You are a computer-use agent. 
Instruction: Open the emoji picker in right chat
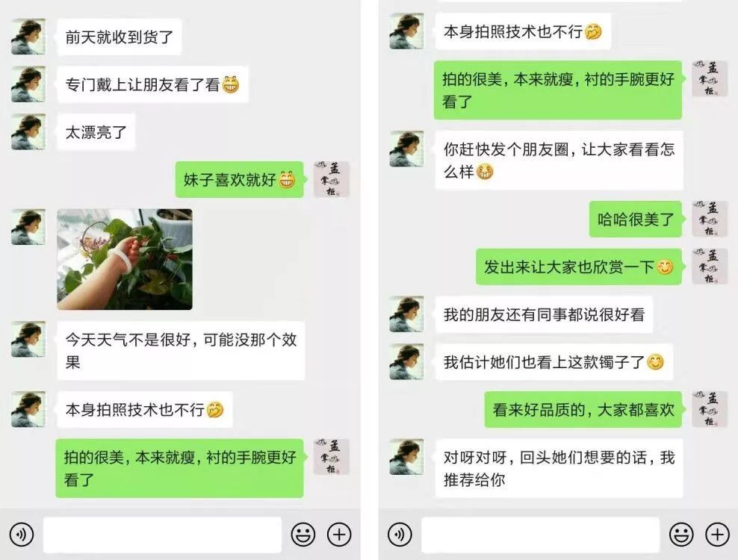[x=681, y=535]
